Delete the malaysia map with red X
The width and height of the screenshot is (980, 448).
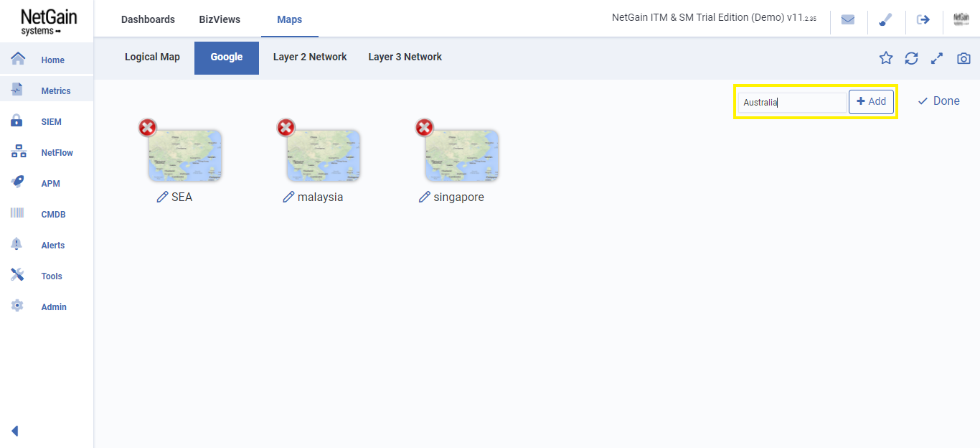[286, 128]
